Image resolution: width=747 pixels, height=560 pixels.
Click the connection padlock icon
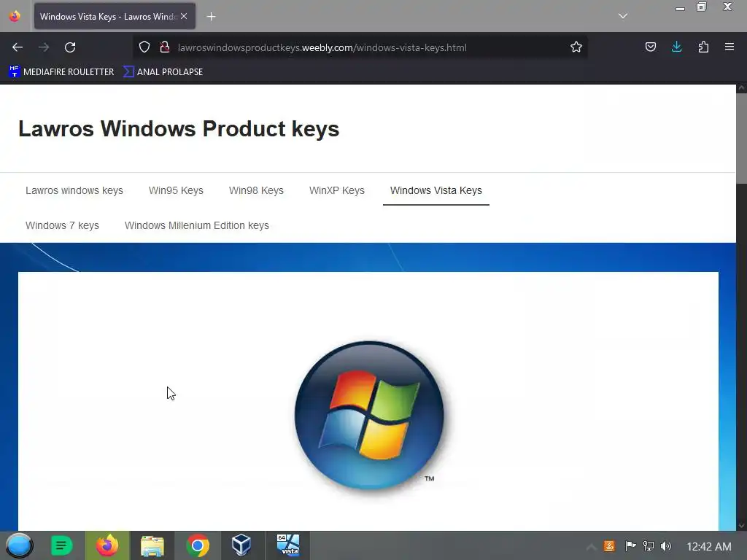pyautogui.click(x=165, y=47)
